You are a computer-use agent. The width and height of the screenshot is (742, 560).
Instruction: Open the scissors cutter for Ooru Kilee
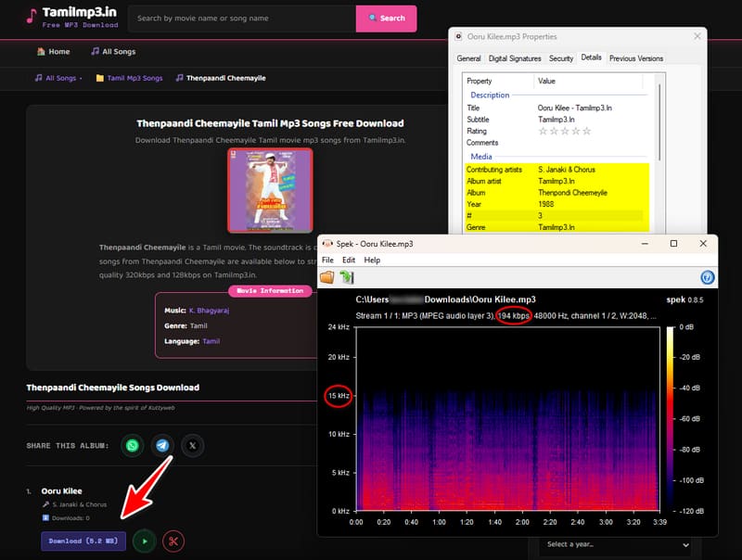click(173, 541)
